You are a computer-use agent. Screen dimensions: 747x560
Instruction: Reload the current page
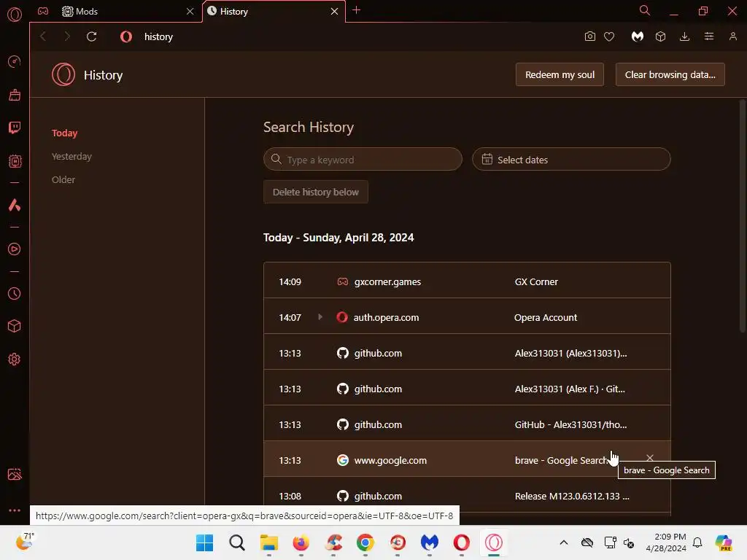91,36
